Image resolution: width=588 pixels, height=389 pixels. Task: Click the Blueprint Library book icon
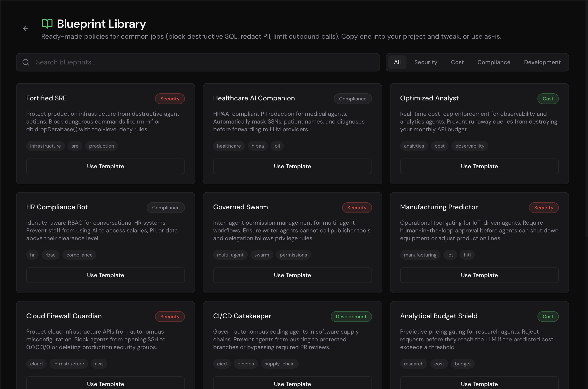47,24
